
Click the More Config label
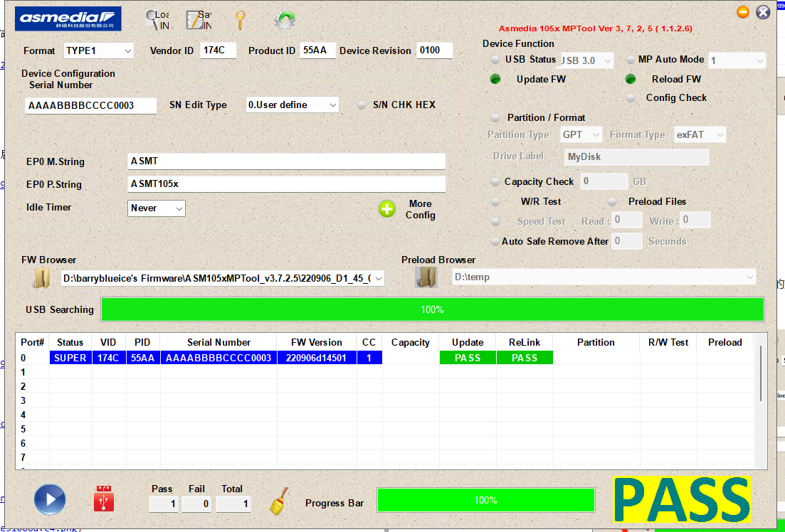(x=420, y=209)
